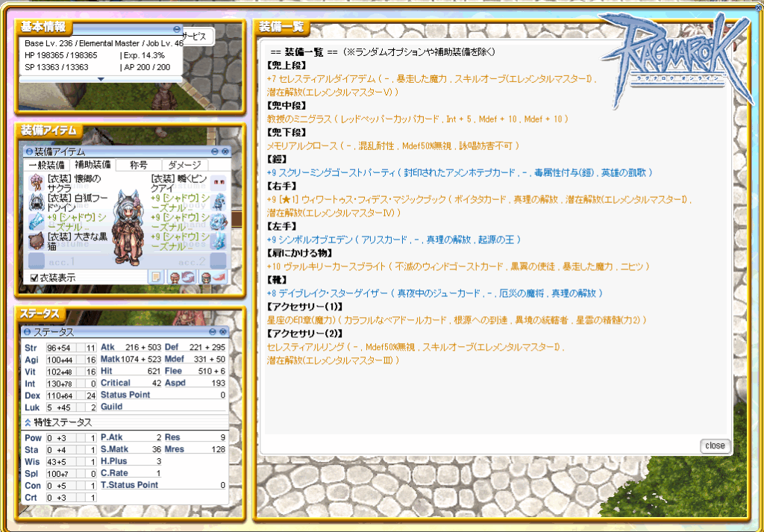Screen dimensions: 764x532
Task: Click the 教授のミニグラス mid headgear entry
Action: tap(417, 119)
